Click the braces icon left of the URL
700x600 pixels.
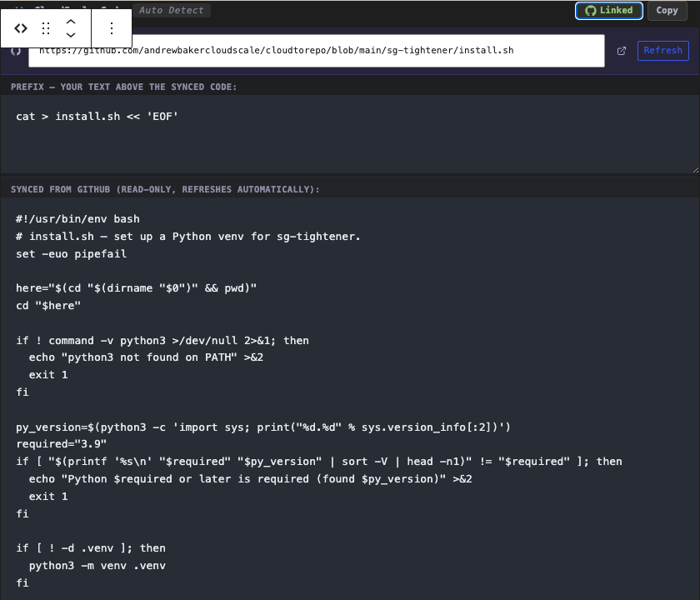16,51
